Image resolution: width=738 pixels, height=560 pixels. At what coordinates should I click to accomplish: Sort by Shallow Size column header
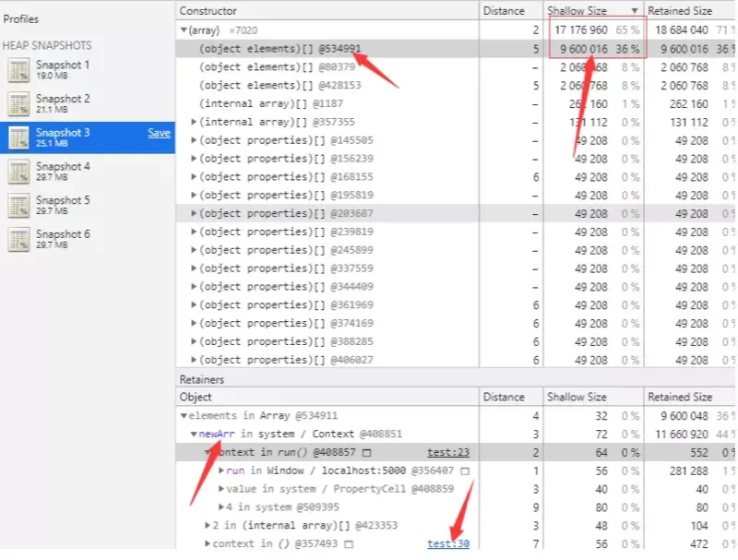point(577,11)
